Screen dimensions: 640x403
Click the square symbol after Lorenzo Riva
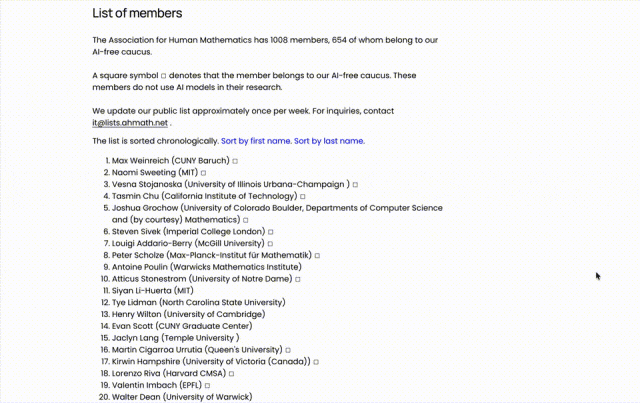231,374
